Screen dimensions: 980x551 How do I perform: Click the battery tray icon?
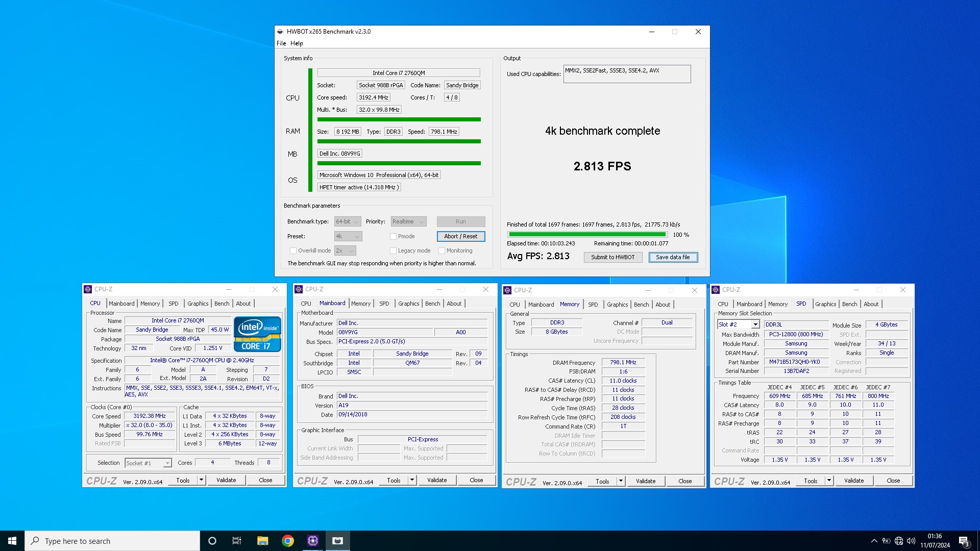887,541
